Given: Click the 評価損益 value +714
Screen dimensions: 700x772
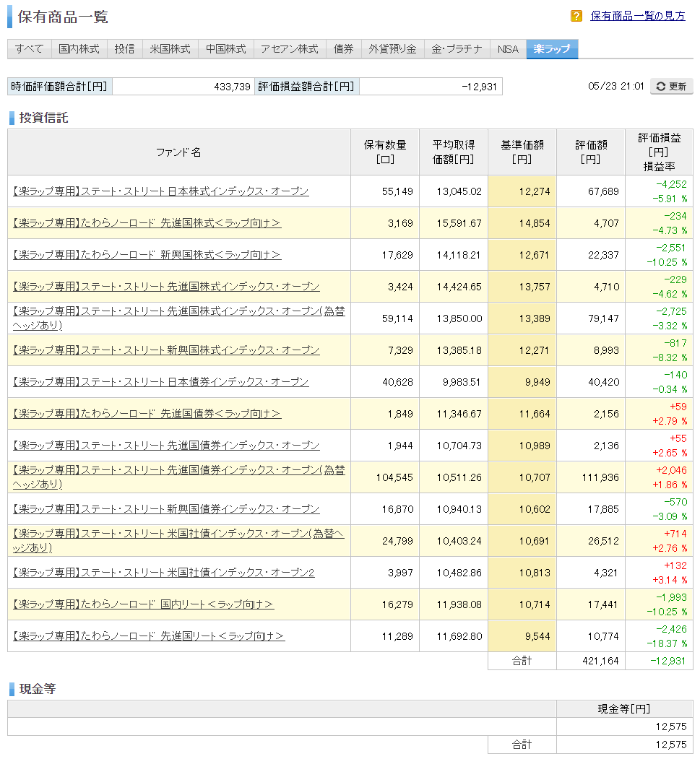Looking at the screenshot, I should click(x=675, y=534).
